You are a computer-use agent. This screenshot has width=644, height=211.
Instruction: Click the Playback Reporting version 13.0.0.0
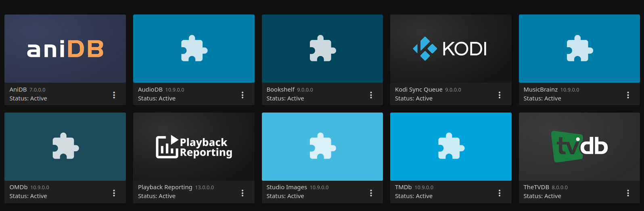(205, 188)
